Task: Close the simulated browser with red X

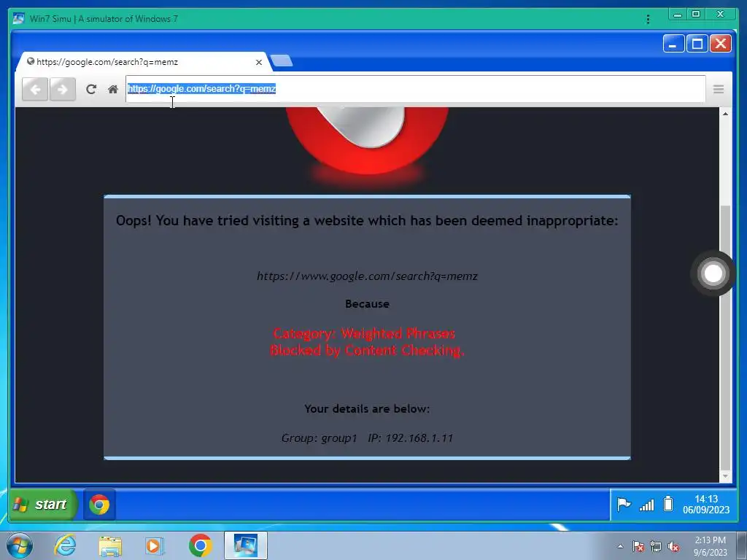Action: coord(721,44)
